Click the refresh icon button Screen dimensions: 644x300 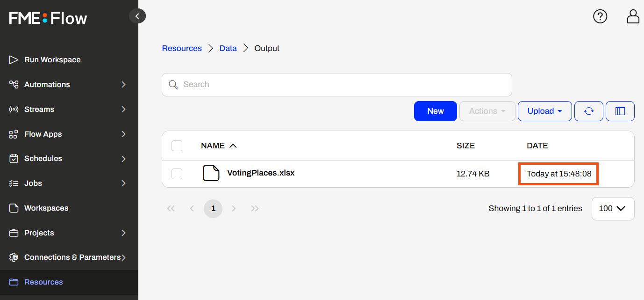pyautogui.click(x=588, y=111)
